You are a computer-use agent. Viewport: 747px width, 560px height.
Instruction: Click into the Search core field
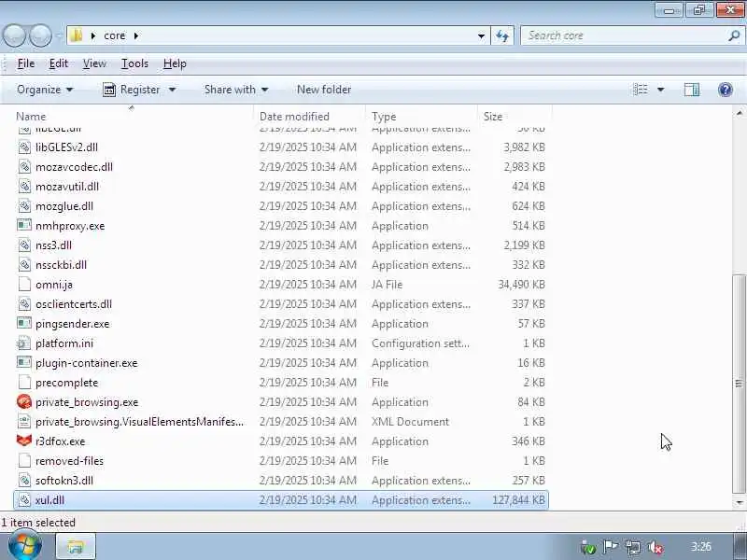point(624,35)
